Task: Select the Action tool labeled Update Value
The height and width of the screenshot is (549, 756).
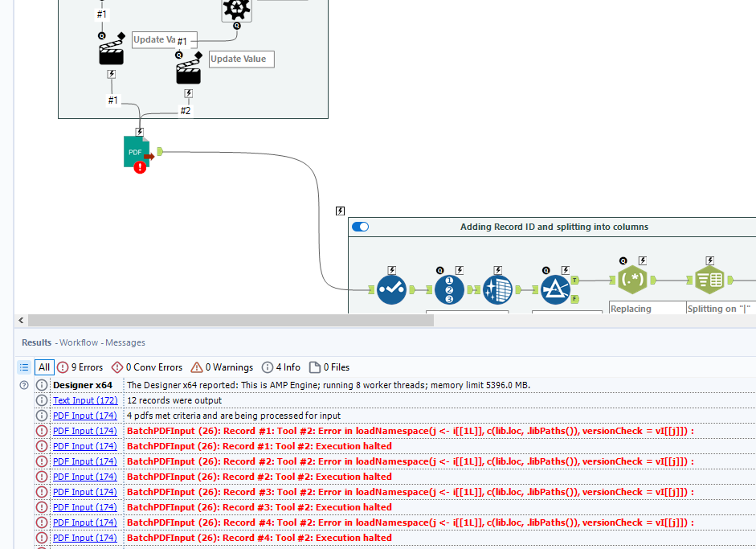Action: click(188, 68)
